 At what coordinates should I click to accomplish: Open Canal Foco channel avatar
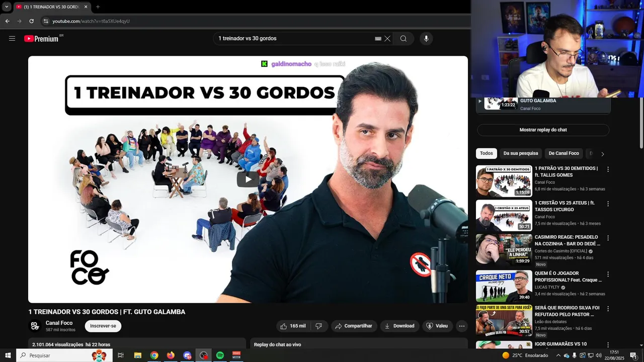[35, 326]
